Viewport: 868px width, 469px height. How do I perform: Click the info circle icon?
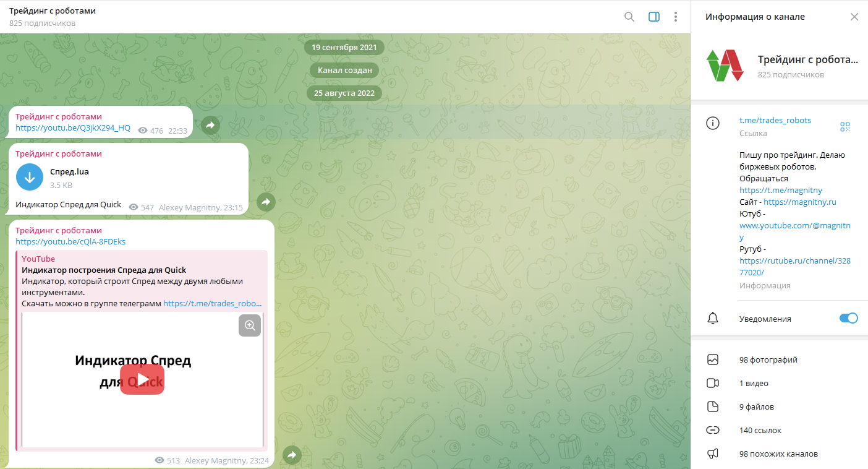tap(713, 123)
